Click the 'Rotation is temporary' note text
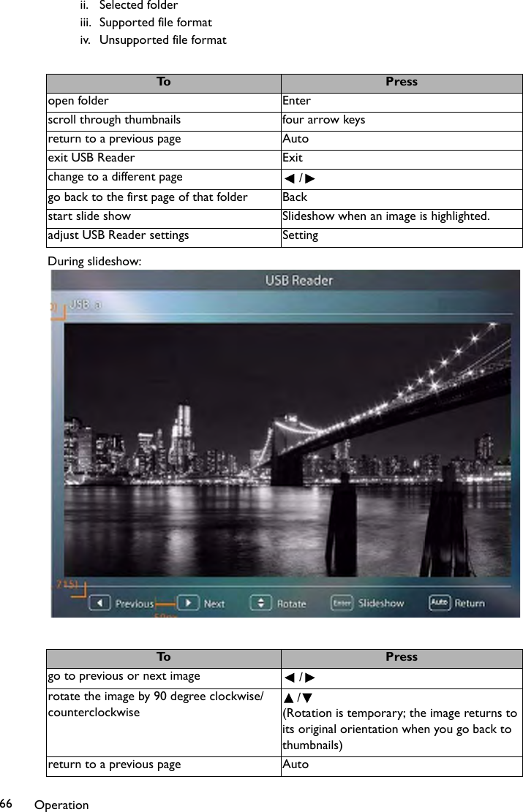 (x=399, y=729)
